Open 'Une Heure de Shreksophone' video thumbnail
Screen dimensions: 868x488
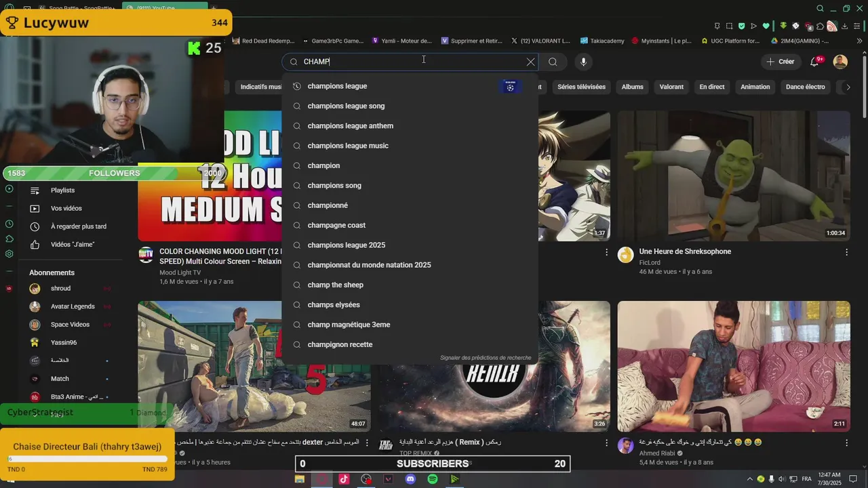[x=734, y=176]
